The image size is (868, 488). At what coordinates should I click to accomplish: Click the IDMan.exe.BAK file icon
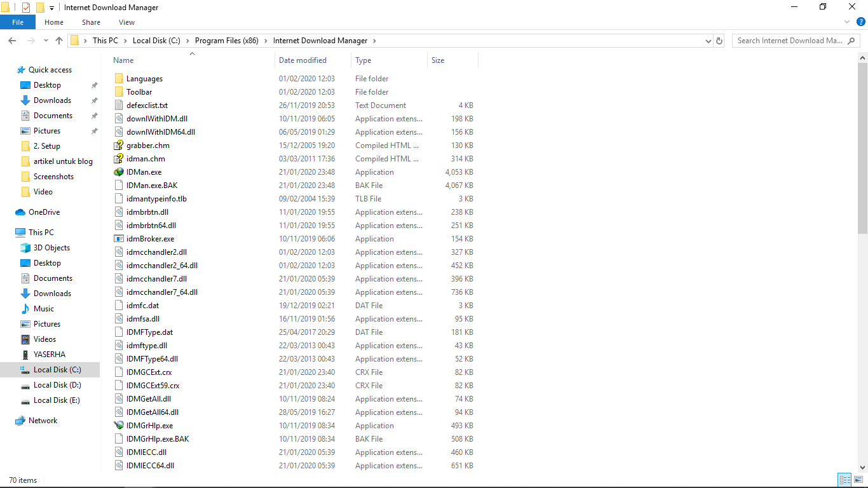pos(119,186)
